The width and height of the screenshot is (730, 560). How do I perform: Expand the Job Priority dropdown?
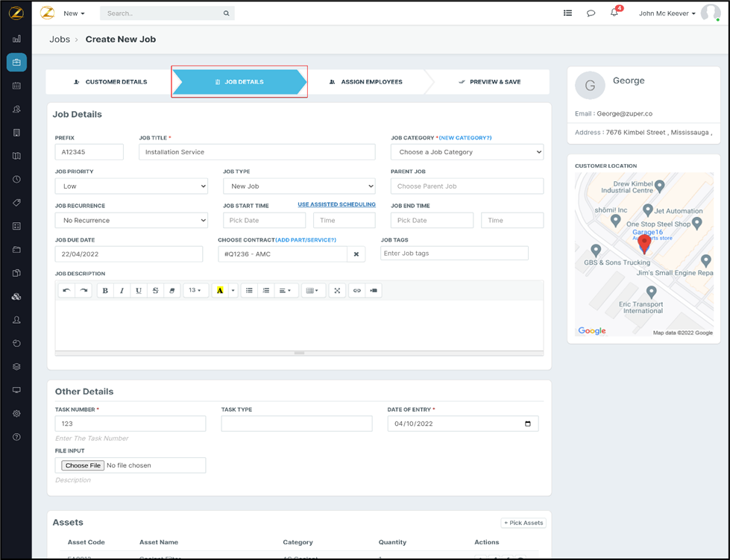(x=131, y=186)
